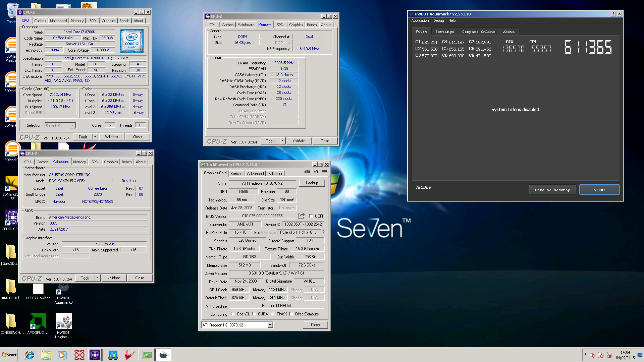Click the Lookup button in GPU-Z
This screenshot has width=644, height=362.
point(312,183)
